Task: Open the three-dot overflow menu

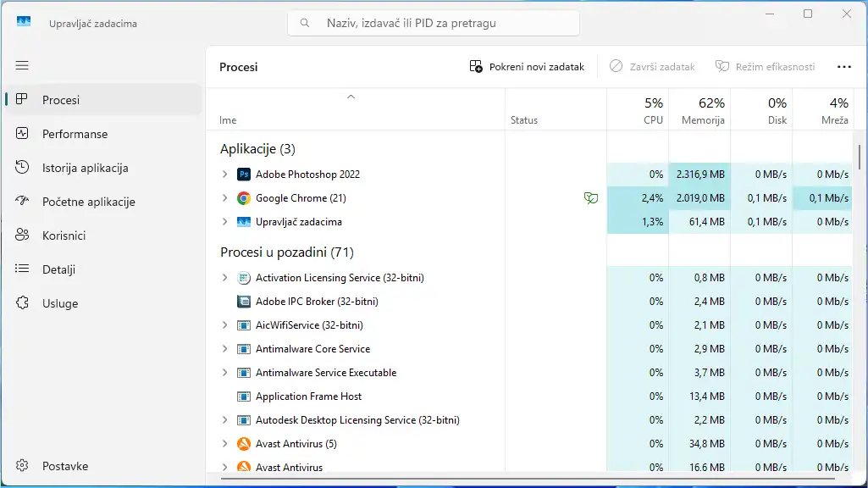Action: click(843, 66)
